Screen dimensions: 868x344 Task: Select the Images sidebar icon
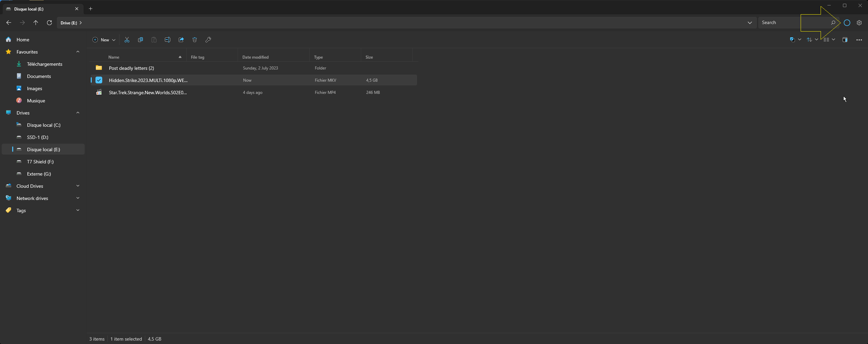19,88
